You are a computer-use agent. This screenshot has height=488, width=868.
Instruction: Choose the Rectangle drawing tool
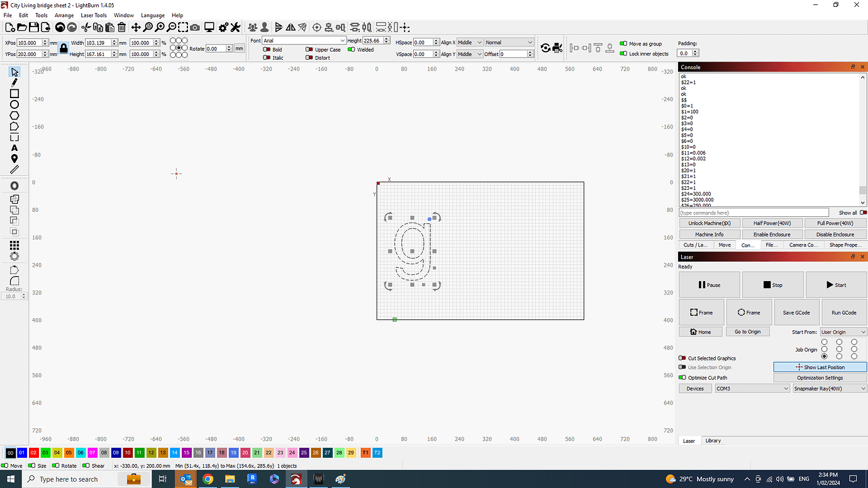14,94
